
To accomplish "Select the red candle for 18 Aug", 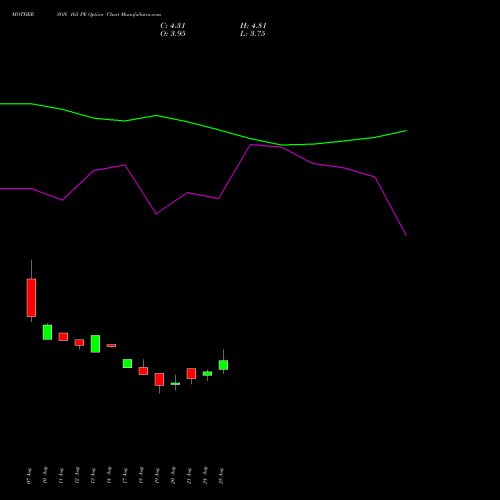I will coord(143,371).
